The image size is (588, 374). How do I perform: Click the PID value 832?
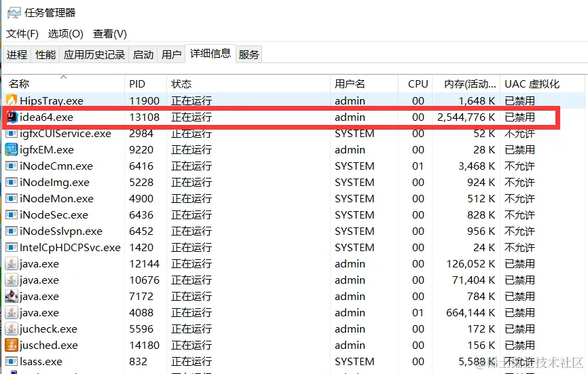[x=138, y=362]
